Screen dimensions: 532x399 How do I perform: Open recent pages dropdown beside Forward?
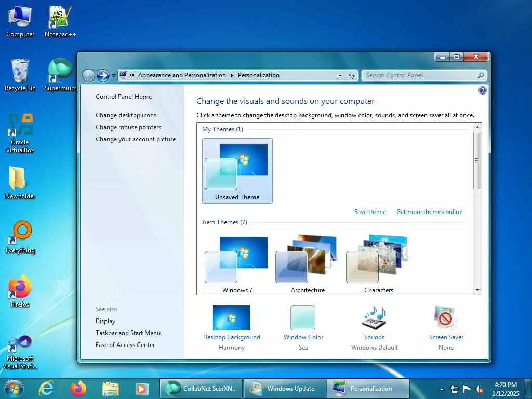click(x=113, y=76)
